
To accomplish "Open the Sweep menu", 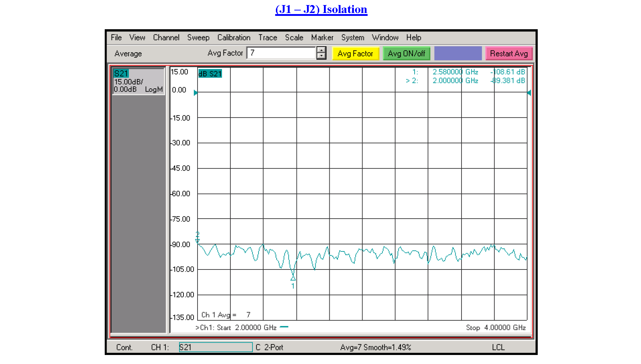I will (198, 38).
